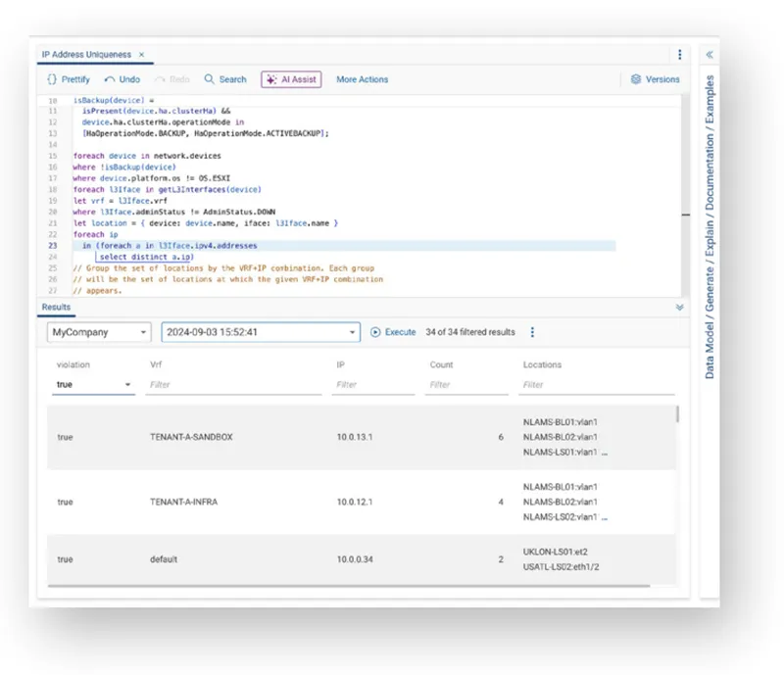Run the query via the Execute play icon
Image resolution: width=784 pixels, height=675 pixels.
(374, 332)
